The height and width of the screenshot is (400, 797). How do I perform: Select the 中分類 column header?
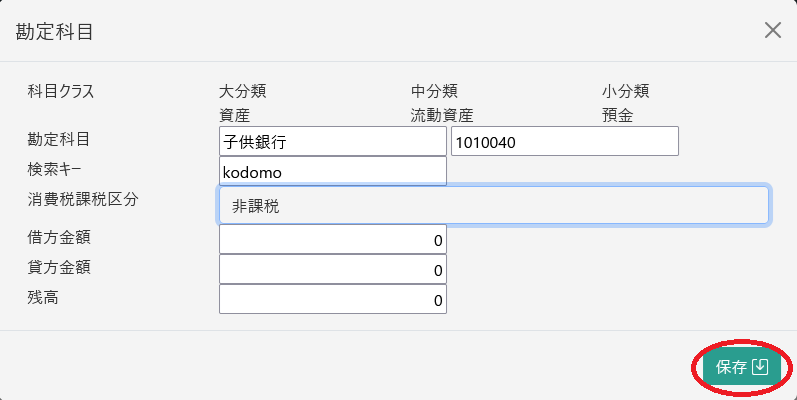click(434, 91)
